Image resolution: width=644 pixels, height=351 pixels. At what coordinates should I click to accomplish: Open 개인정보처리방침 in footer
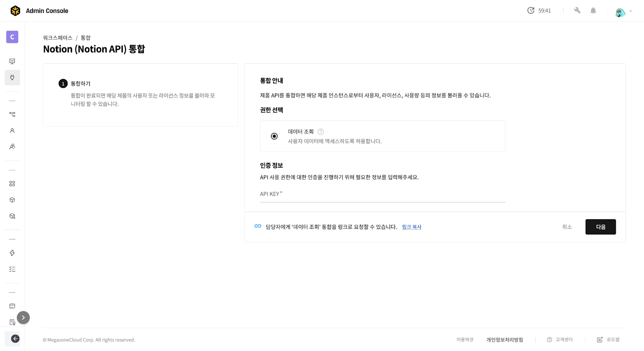coord(505,340)
